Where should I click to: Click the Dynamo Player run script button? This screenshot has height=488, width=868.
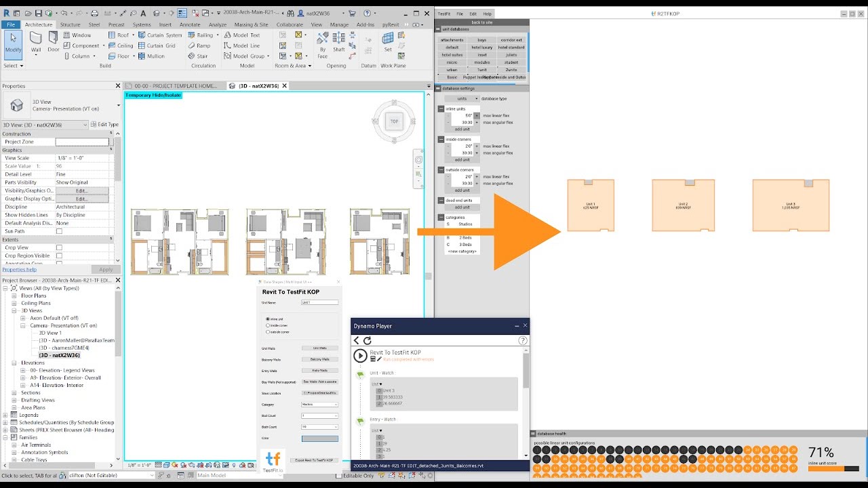click(x=360, y=355)
